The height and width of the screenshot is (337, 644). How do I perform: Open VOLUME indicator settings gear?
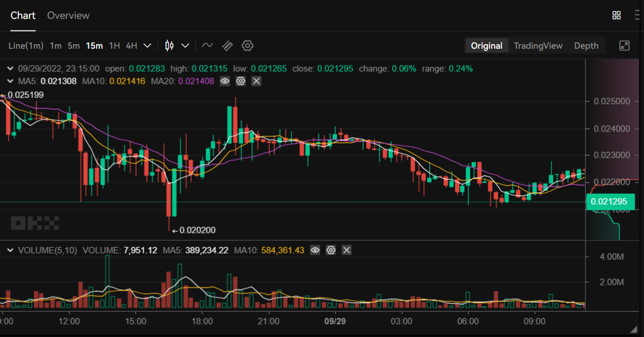tap(331, 250)
